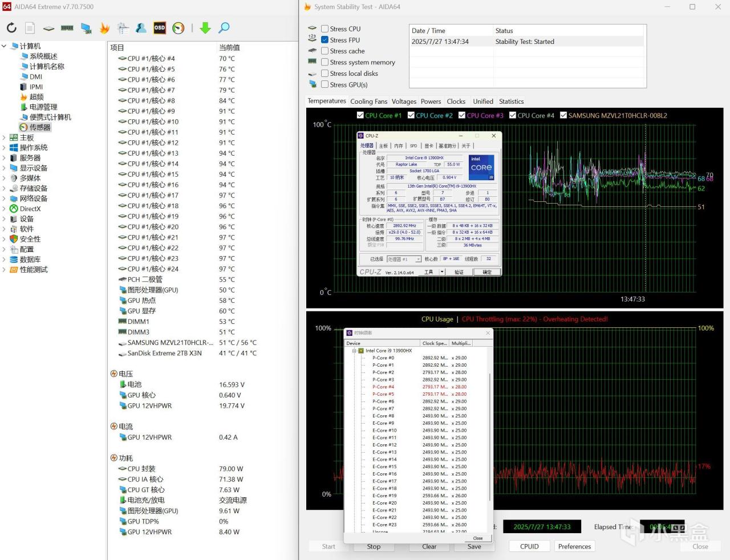Click the memory RAM stick toolbar icon

(x=67, y=28)
